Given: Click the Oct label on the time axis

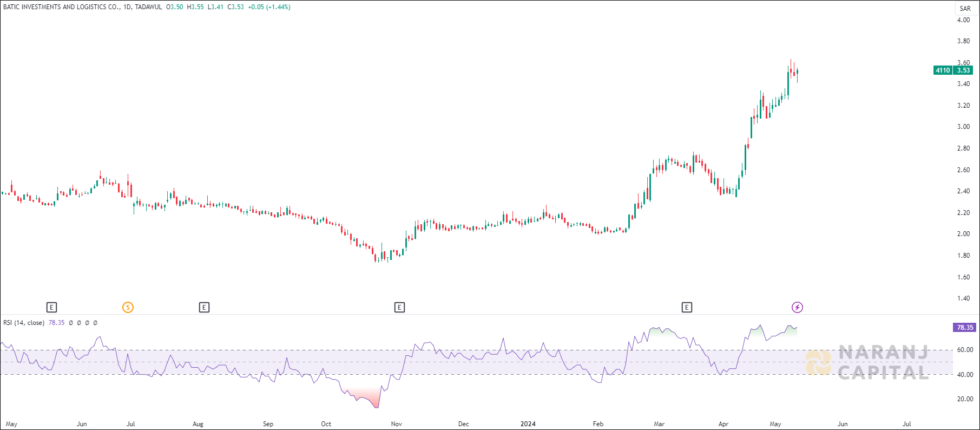Looking at the screenshot, I should click(x=326, y=424).
